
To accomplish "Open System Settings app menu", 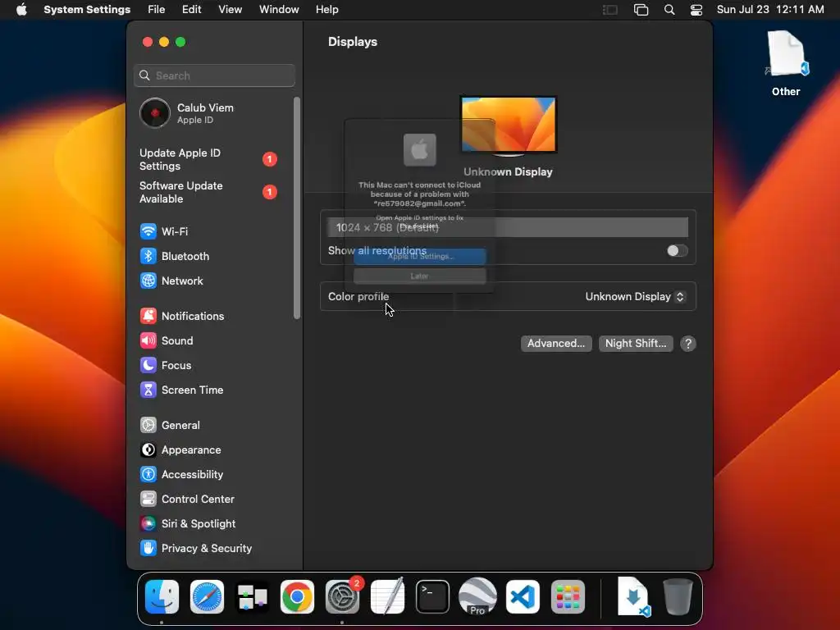I will point(87,10).
